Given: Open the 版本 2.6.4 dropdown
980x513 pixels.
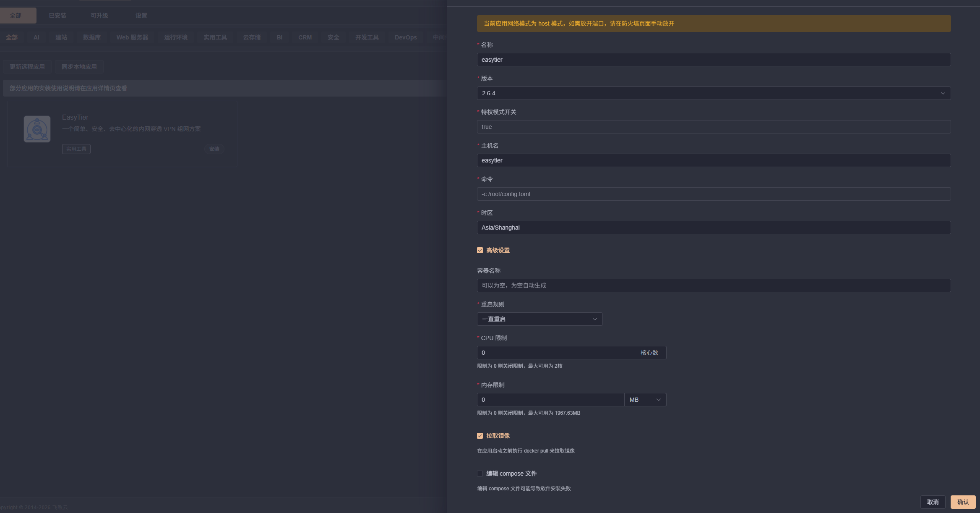Looking at the screenshot, I should coord(714,93).
